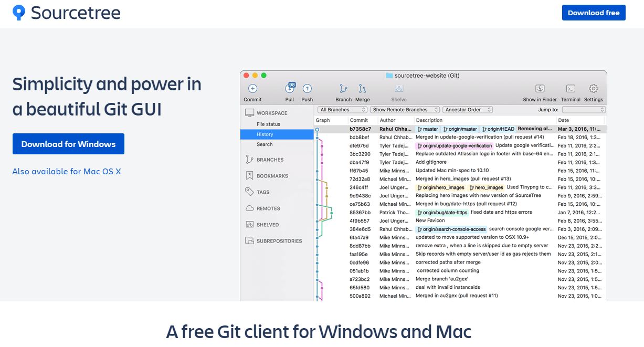Click the Shelved sidebar icon

tap(249, 225)
